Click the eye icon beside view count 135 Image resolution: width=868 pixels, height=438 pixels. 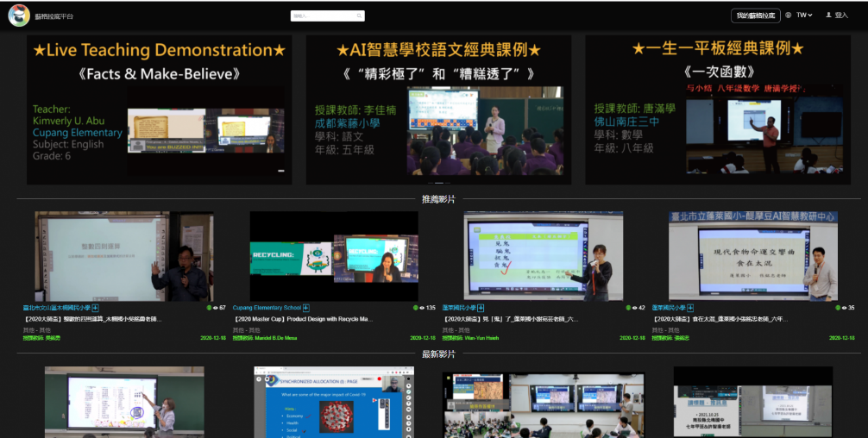point(420,308)
